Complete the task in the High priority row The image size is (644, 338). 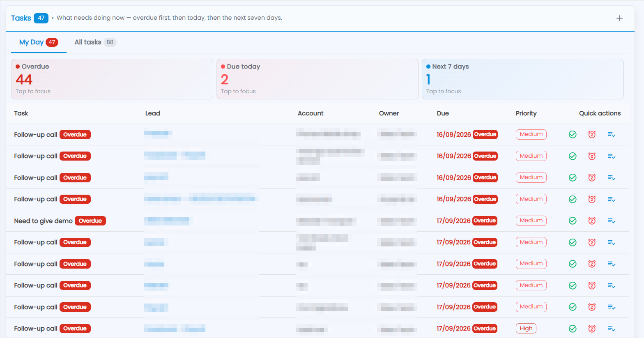point(573,329)
